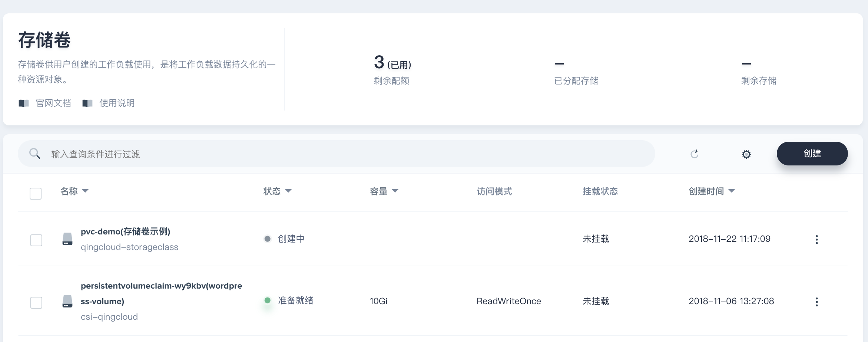Open the more-actions menu for pvc-demo
This screenshot has width=868, height=342.
(816, 240)
